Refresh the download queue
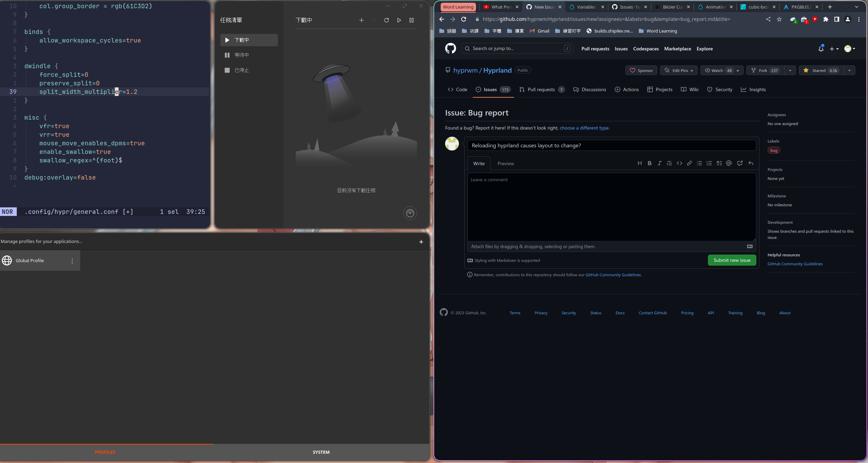 (x=387, y=20)
